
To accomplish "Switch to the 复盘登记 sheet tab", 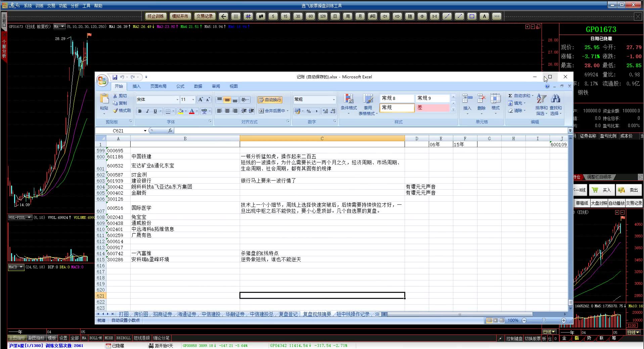I will [x=288, y=314].
